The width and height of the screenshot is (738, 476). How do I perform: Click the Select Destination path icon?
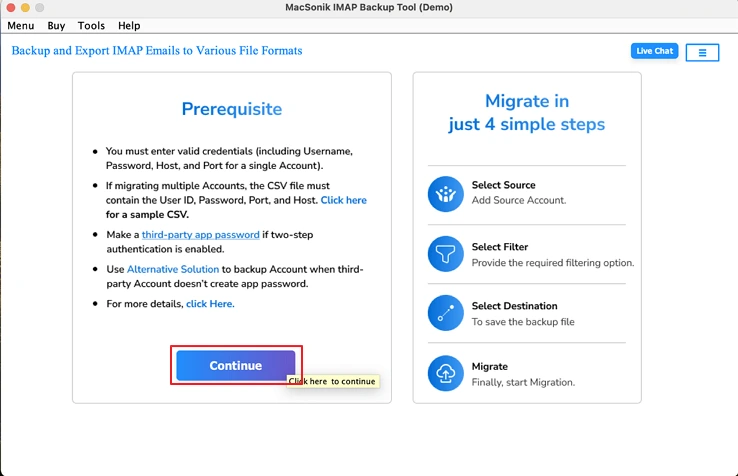click(445, 313)
